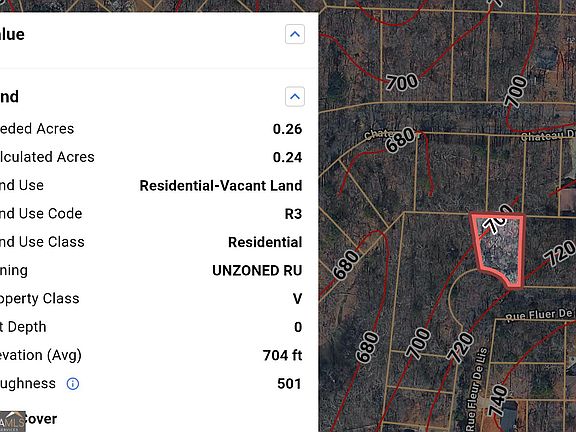Click the Rue Fleur De Lis vertical road label
The height and width of the screenshot is (432, 576).
pyautogui.click(x=477, y=389)
